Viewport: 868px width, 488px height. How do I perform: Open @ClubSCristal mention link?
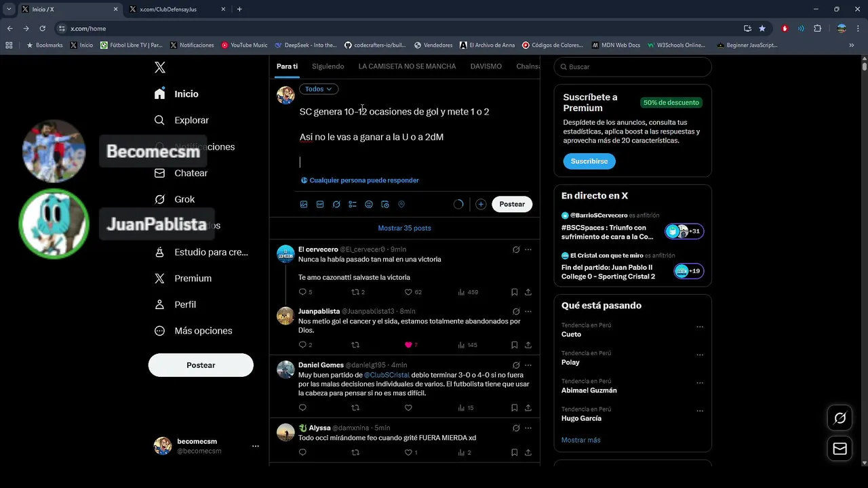pyautogui.click(x=387, y=375)
